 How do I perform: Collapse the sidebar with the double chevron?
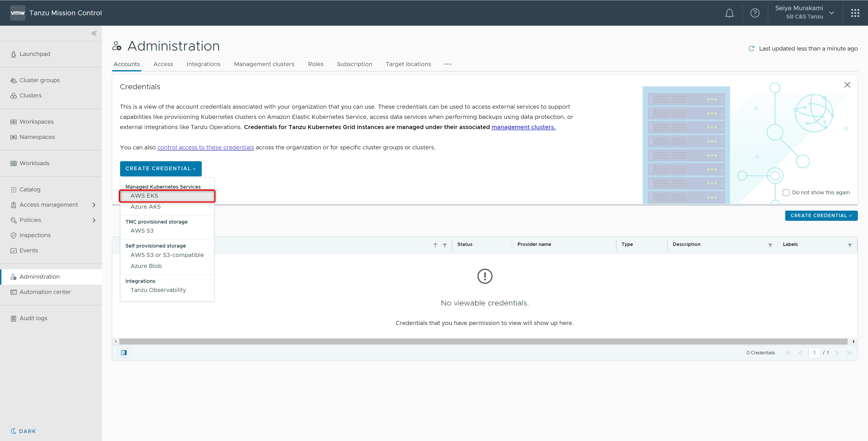(94, 33)
